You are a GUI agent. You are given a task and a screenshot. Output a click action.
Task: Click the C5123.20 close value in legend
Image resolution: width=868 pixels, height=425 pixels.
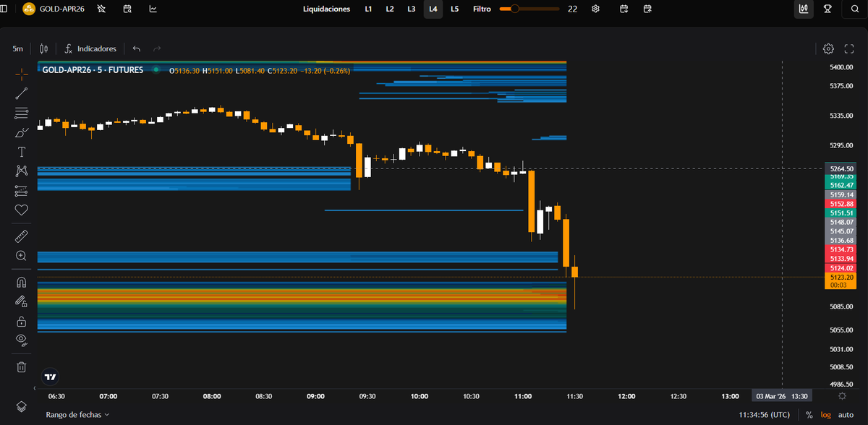click(284, 71)
